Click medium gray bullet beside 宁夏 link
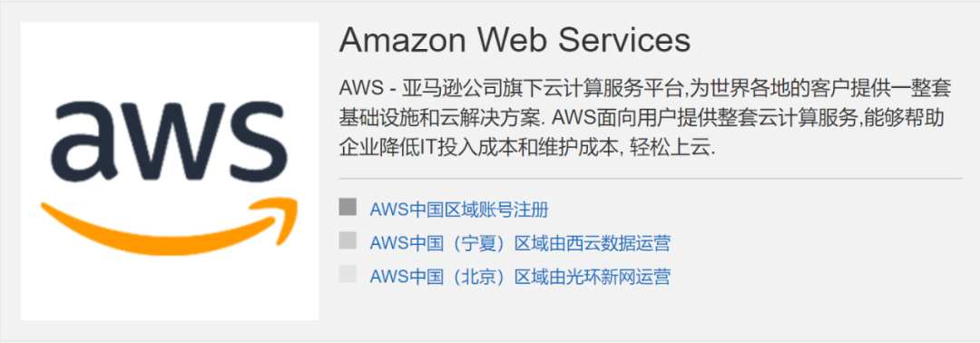This screenshot has height=343, width=980. 348,240
